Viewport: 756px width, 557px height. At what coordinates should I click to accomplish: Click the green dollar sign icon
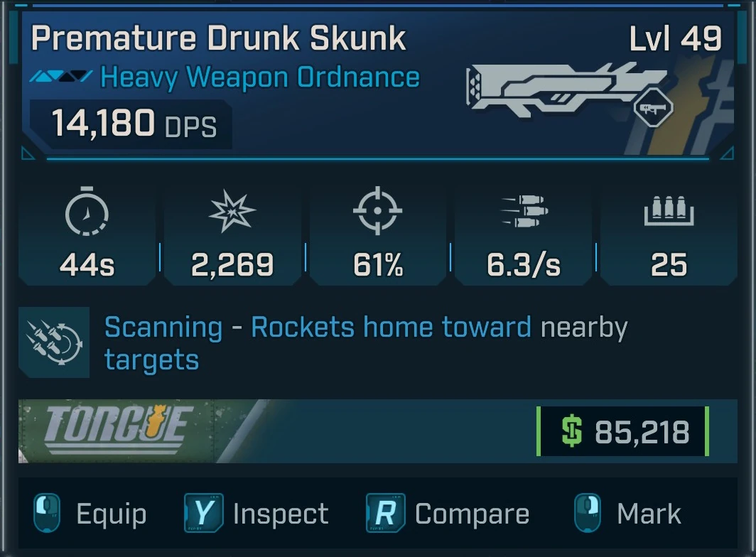(x=572, y=431)
